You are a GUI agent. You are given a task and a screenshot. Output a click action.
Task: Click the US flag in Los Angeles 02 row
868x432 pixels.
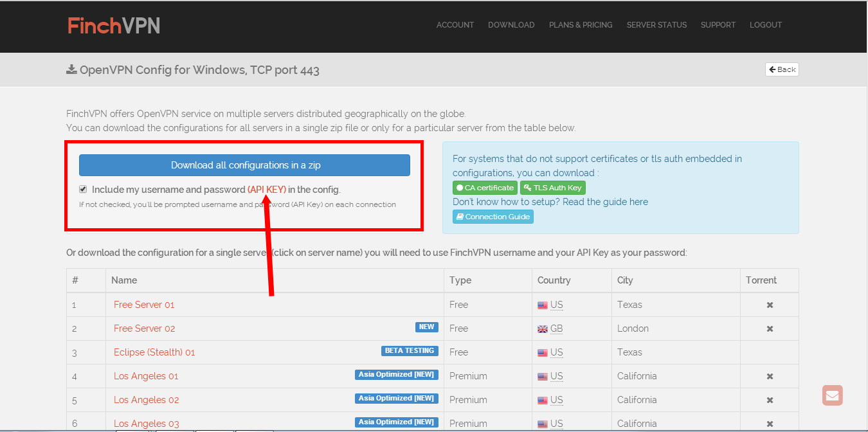click(543, 401)
